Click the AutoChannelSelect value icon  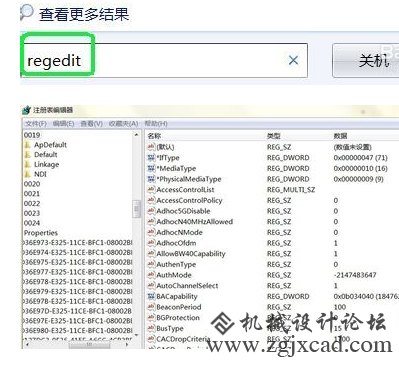(151, 285)
